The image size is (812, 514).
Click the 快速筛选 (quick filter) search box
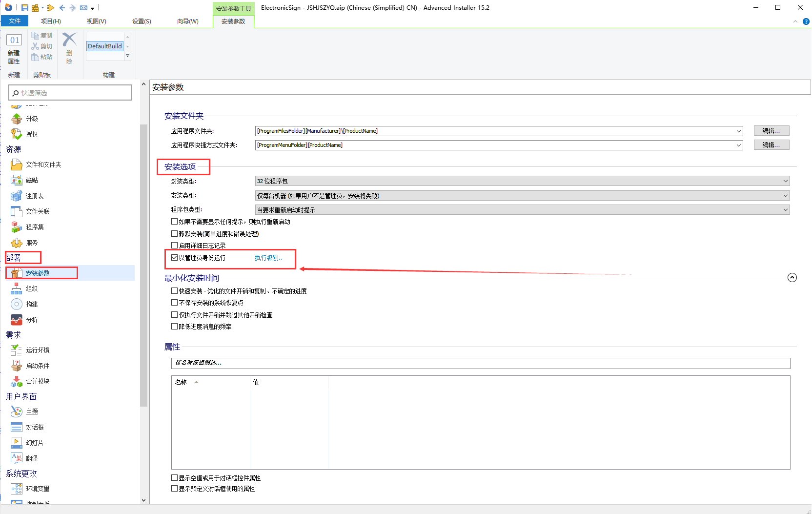[x=70, y=93]
